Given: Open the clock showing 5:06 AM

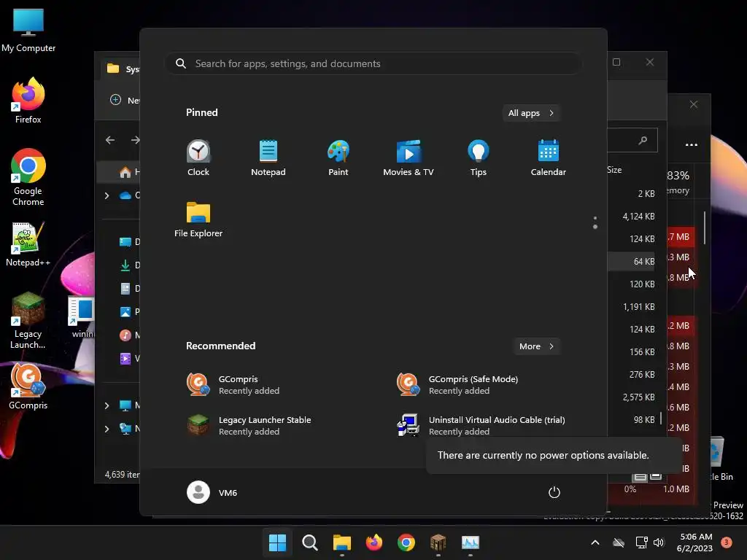Looking at the screenshot, I should [x=694, y=542].
